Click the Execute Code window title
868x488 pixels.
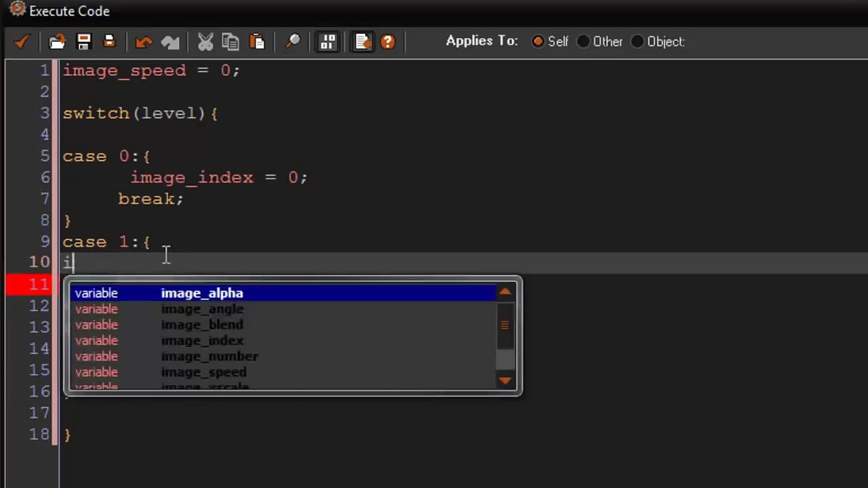coord(69,11)
